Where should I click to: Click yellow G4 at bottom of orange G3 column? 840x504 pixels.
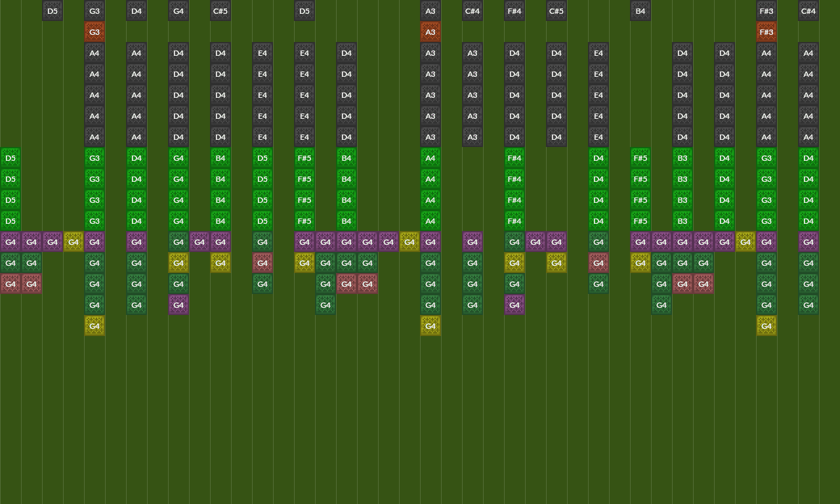[94, 325]
